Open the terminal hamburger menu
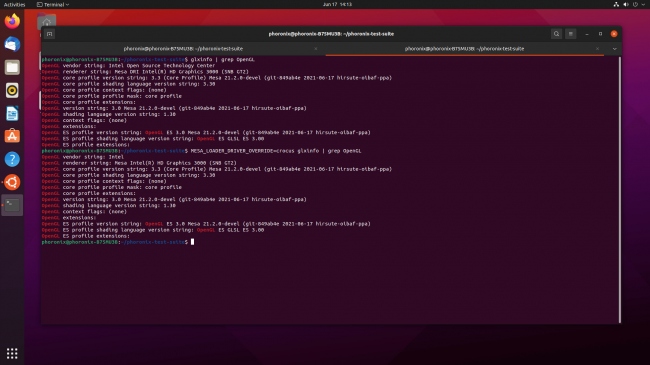 [x=571, y=34]
